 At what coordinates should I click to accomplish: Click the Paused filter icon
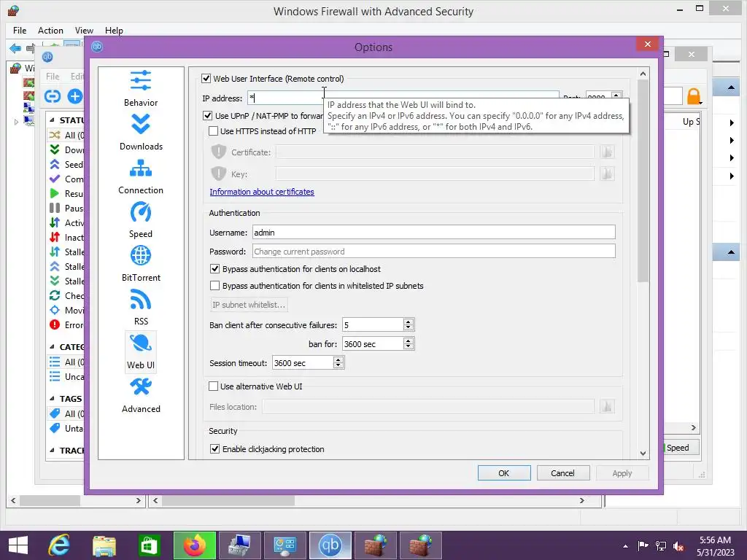tap(55, 208)
